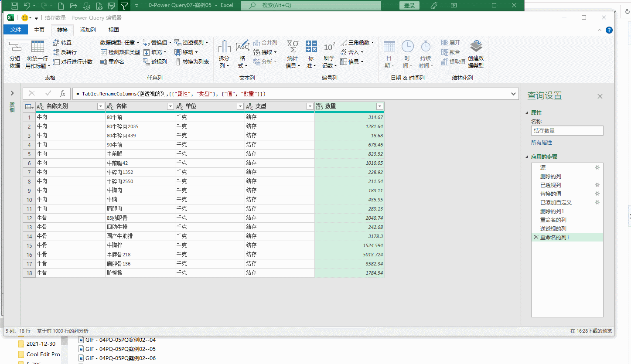This screenshot has height=364, width=631.
Task: Click gear icon for 已添加自定义 step
Action: (597, 202)
